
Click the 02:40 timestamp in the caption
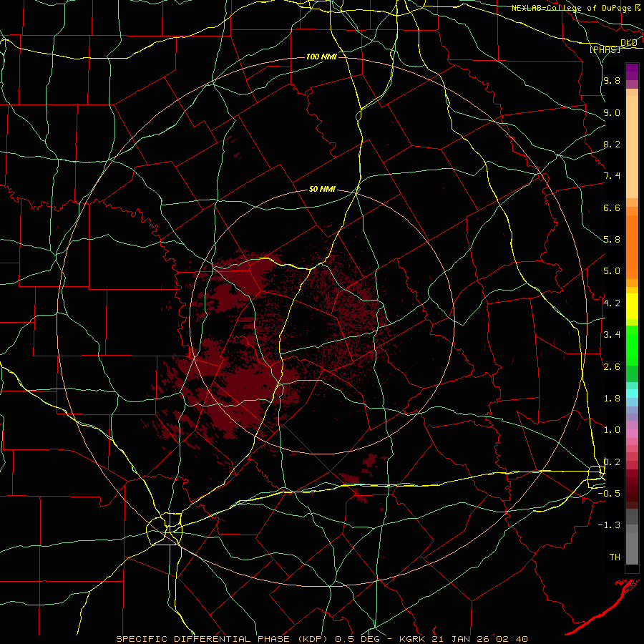point(511,639)
